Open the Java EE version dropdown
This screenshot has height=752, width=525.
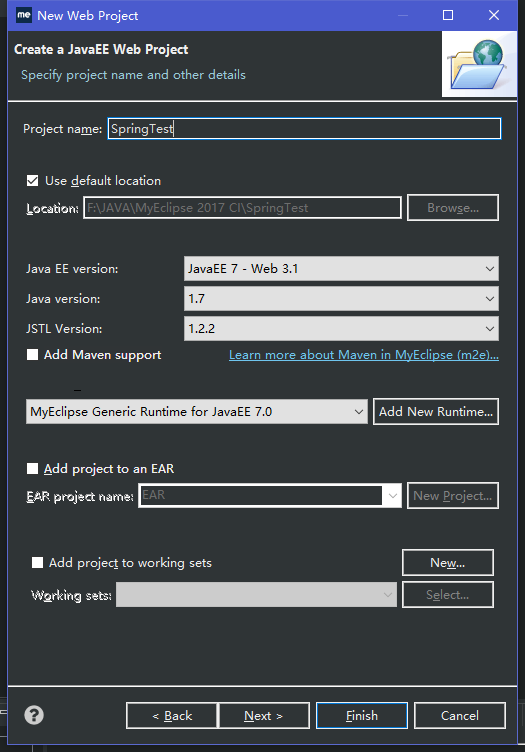click(x=341, y=269)
